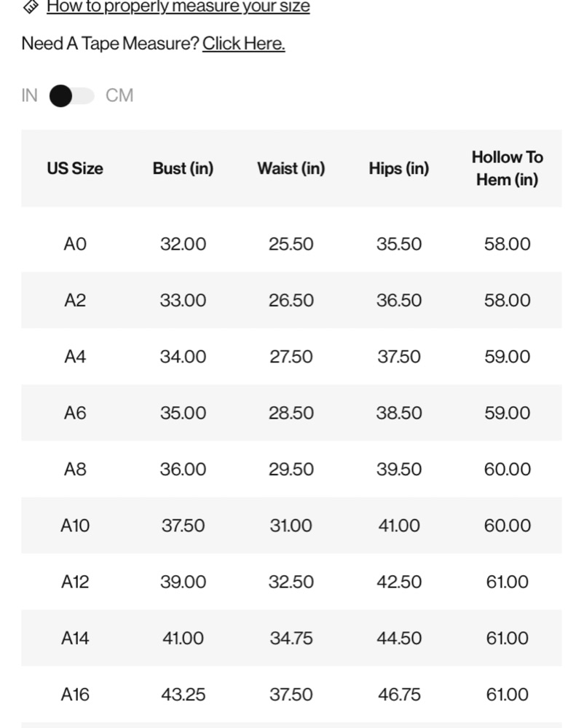
Task: Select the A12 size row
Action: (x=291, y=582)
